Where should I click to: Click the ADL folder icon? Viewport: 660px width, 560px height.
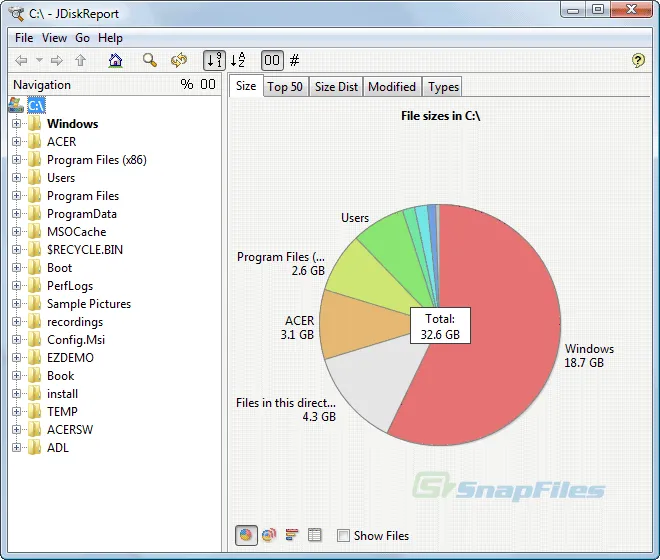35,448
